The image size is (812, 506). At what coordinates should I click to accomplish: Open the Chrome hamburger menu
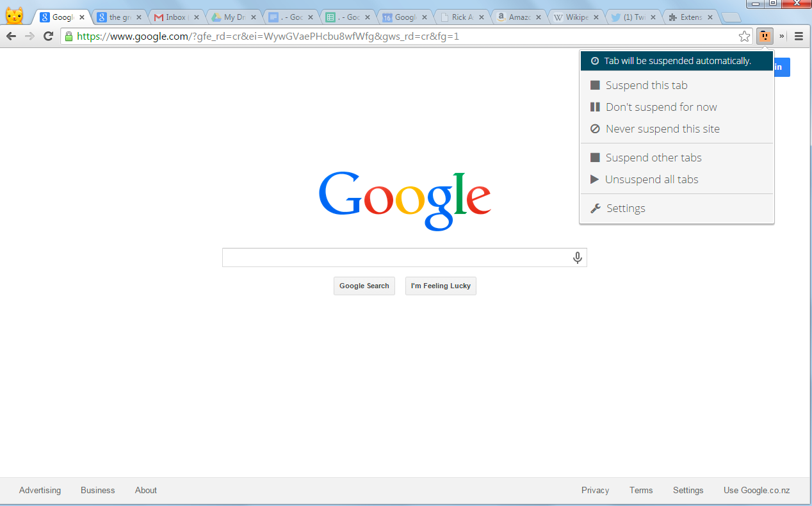coord(799,37)
